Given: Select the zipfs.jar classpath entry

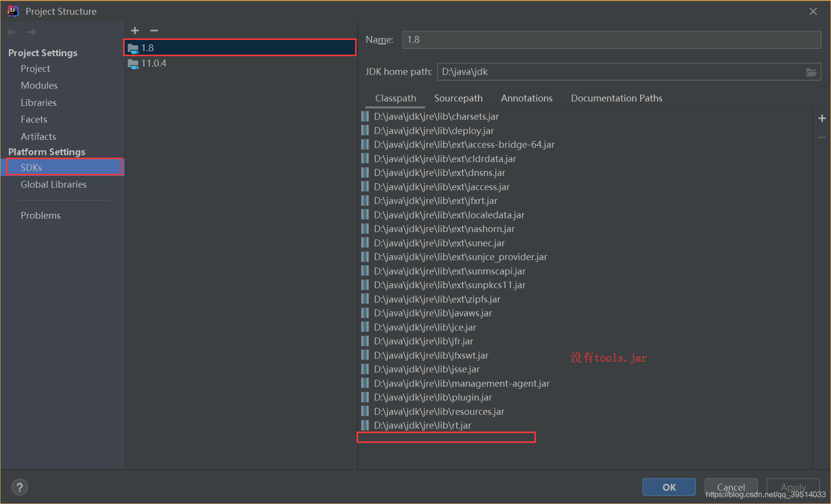Looking at the screenshot, I should [437, 299].
